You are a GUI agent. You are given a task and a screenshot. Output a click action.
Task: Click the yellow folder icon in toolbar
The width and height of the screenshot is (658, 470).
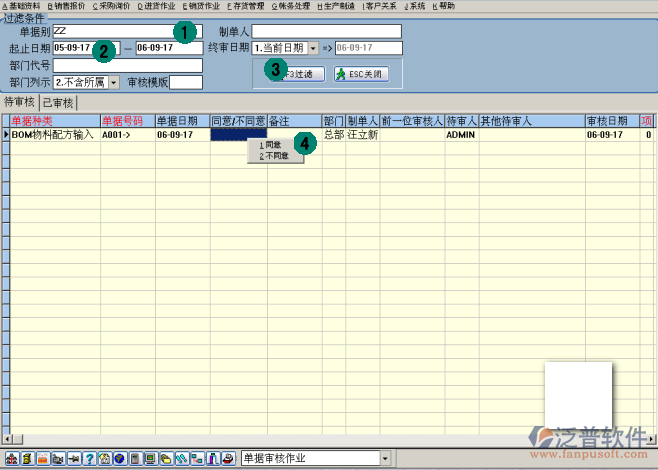pyautogui.click(x=166, y=459)
